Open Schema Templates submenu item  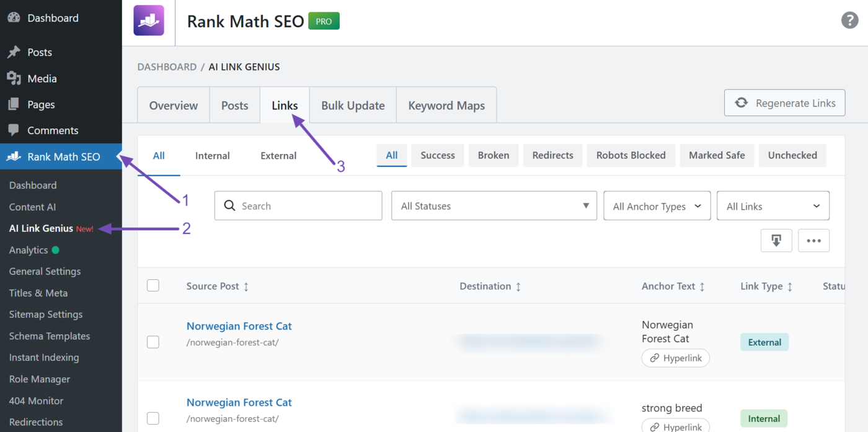pos(50,336)
